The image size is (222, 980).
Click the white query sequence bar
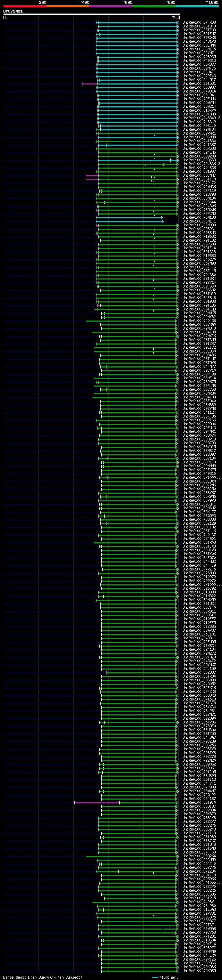click(x=91, y=14)
